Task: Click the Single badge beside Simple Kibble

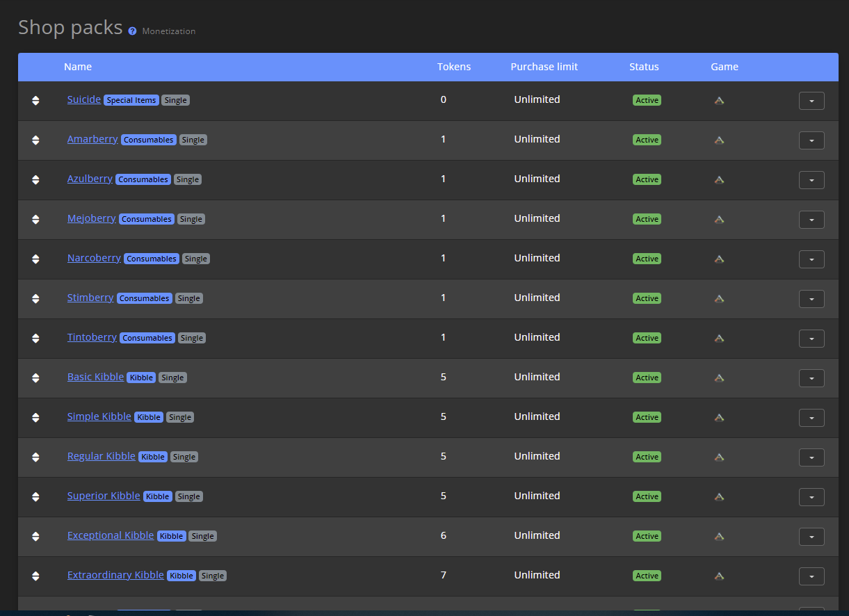Action: pyautogui.click(x=179, y=417)
